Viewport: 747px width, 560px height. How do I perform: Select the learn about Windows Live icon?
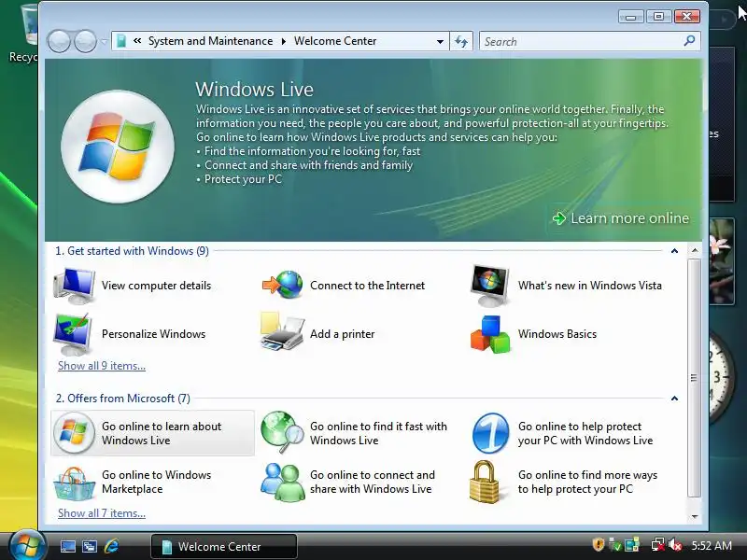coord(74,433)
